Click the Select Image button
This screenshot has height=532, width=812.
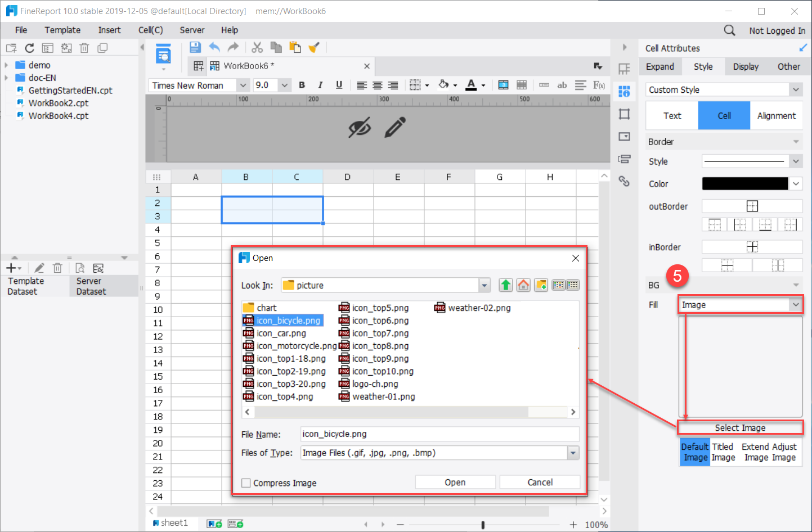pyautogui.click(x=741, y=427)
